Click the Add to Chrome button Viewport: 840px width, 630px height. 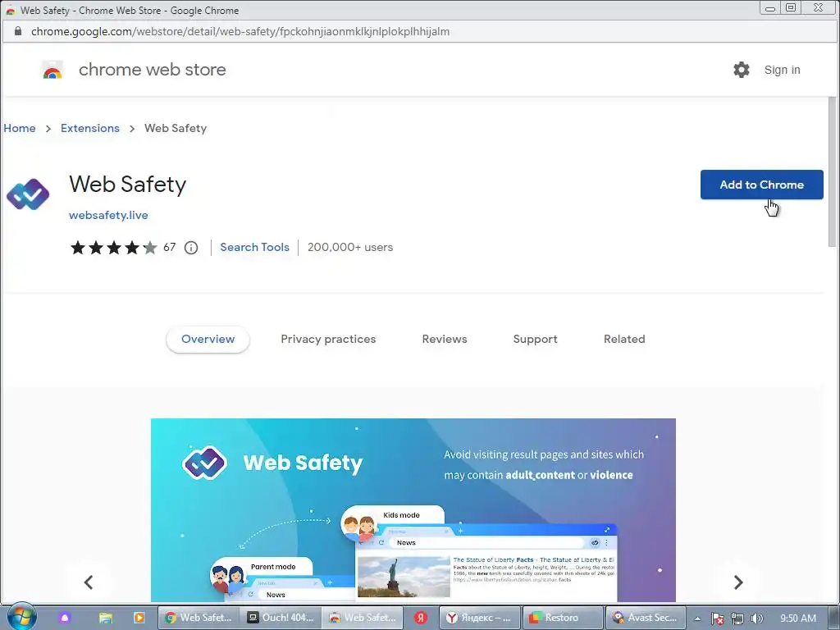pos(761,185)
